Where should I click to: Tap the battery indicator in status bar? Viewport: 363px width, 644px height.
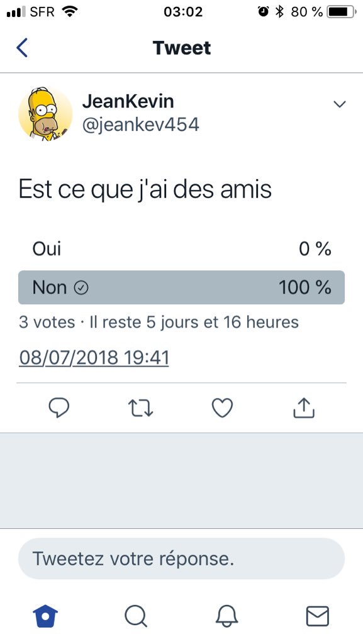[x=342, y=12]
